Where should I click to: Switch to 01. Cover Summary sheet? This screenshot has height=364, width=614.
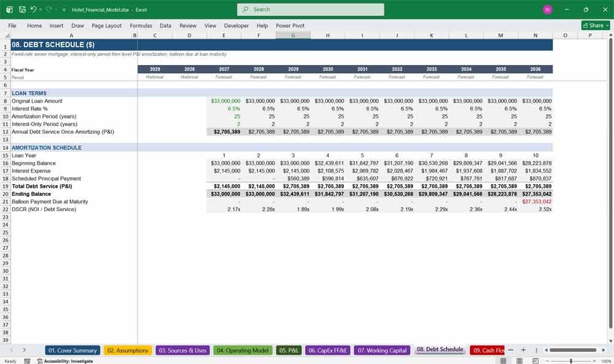point(72,350)
